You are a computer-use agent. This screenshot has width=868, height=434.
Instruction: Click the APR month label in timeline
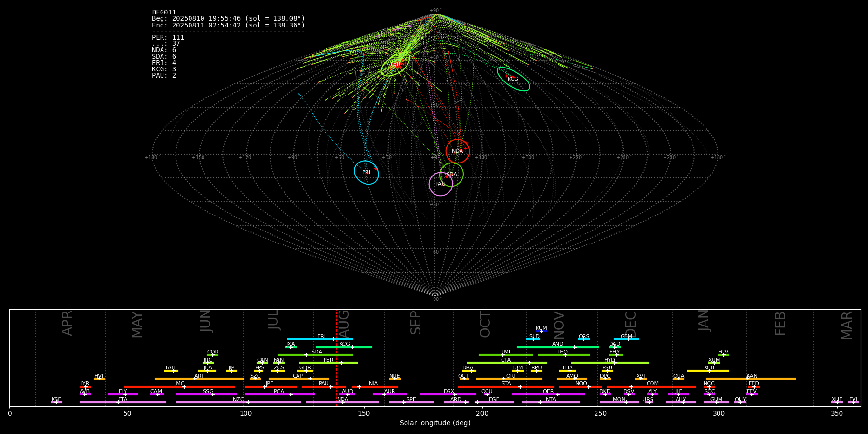[x=67, y=323]
